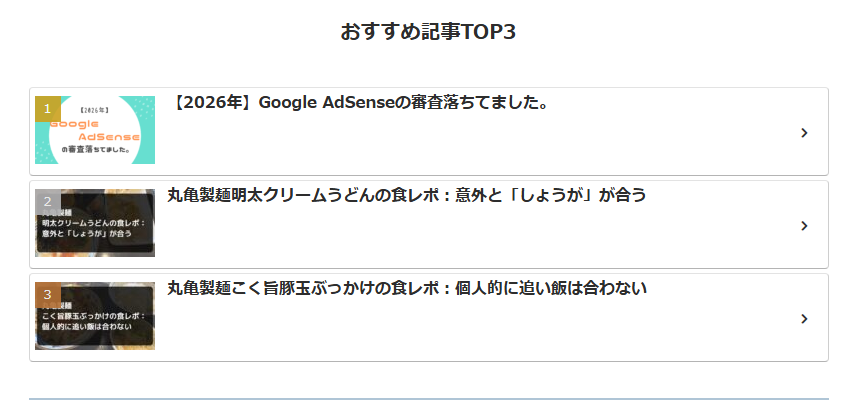The image size is (858, 418).
Task: Open the 丸亀製麺明太クリームうどんの食レポ title link
Action: tap(406, 195)
